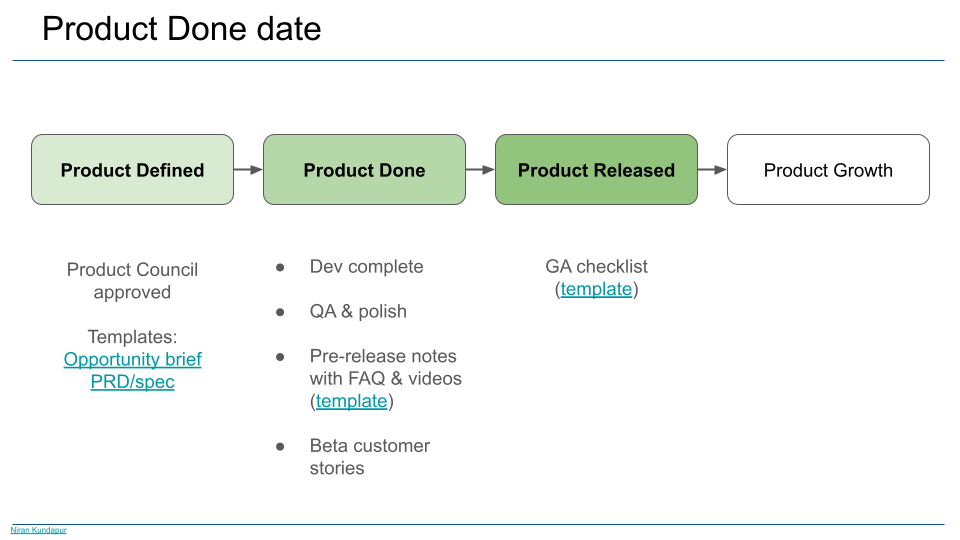Click arrow between Product Defined and Product Done
This screenshot has width=960, height=540.
click(248, 170)
